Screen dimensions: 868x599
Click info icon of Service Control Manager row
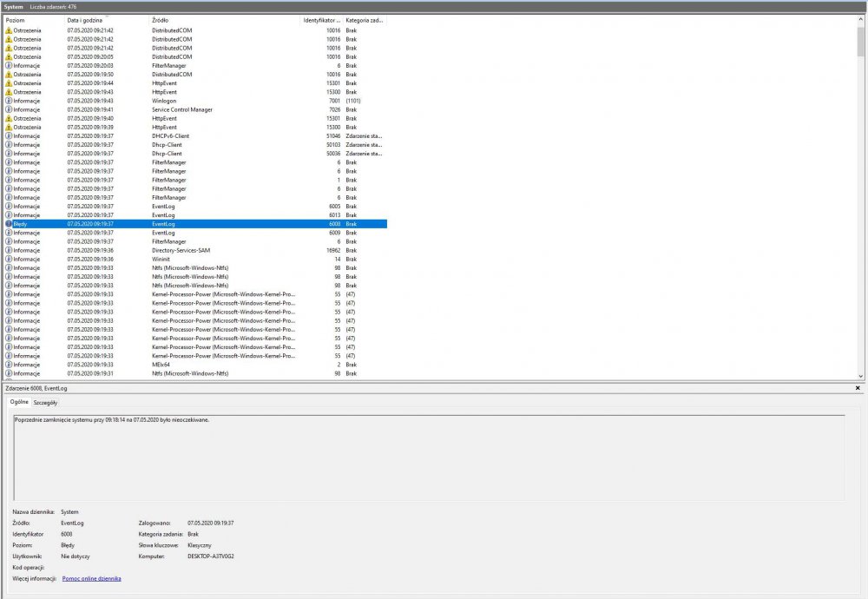pos(9,109)
